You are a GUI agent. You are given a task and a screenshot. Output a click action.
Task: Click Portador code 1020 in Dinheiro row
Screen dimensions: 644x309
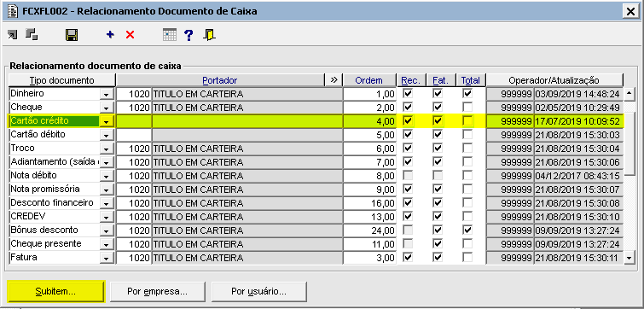click(134, 95)
